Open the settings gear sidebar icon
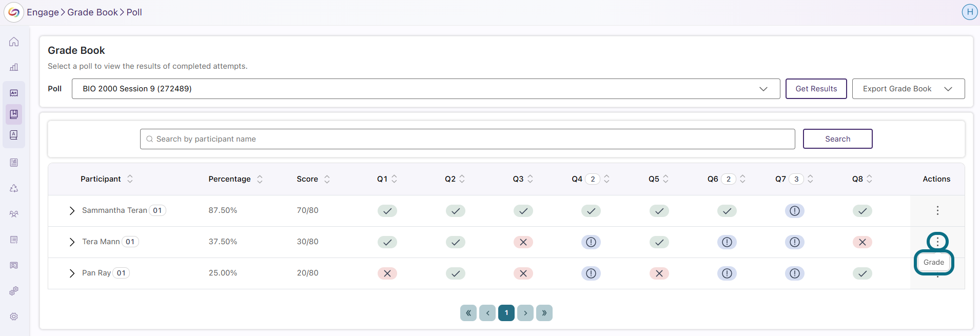 tap(14, 317)
